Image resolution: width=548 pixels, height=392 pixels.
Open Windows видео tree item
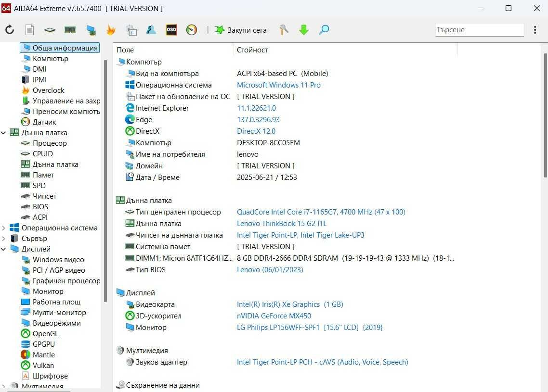(x=53, y=260)
